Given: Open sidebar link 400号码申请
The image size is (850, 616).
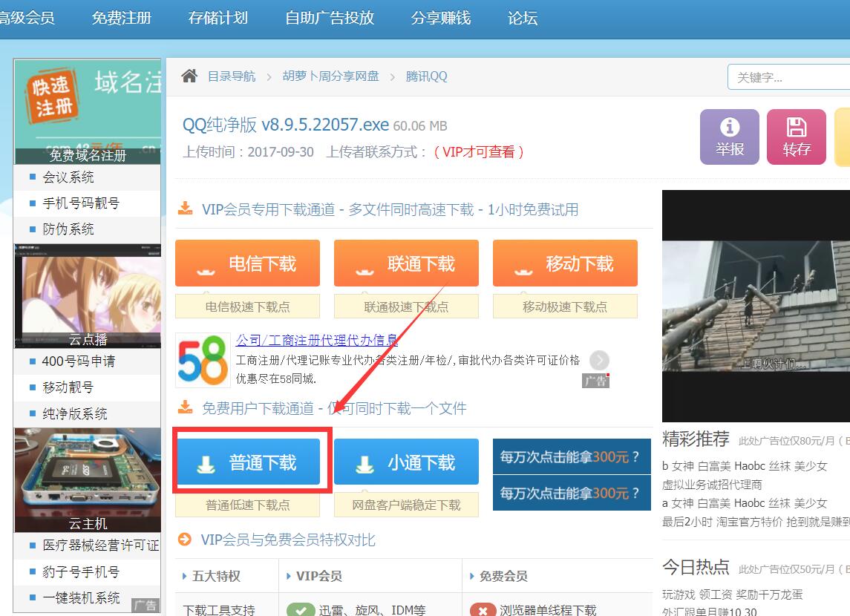Looking at the screenshot, I should [x=79, y=361].
